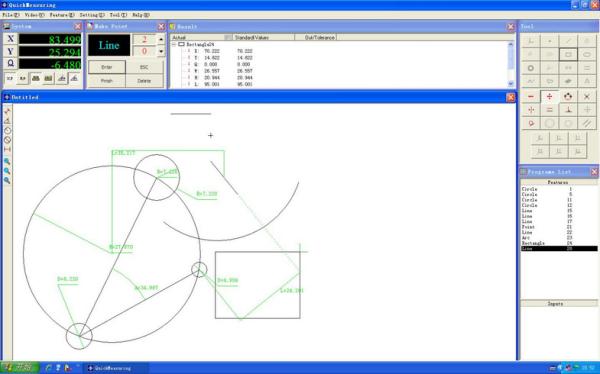
Task: Select the ellipse feature tool in Tool panel
Action: pyautogui.click(x=587, y=54)
